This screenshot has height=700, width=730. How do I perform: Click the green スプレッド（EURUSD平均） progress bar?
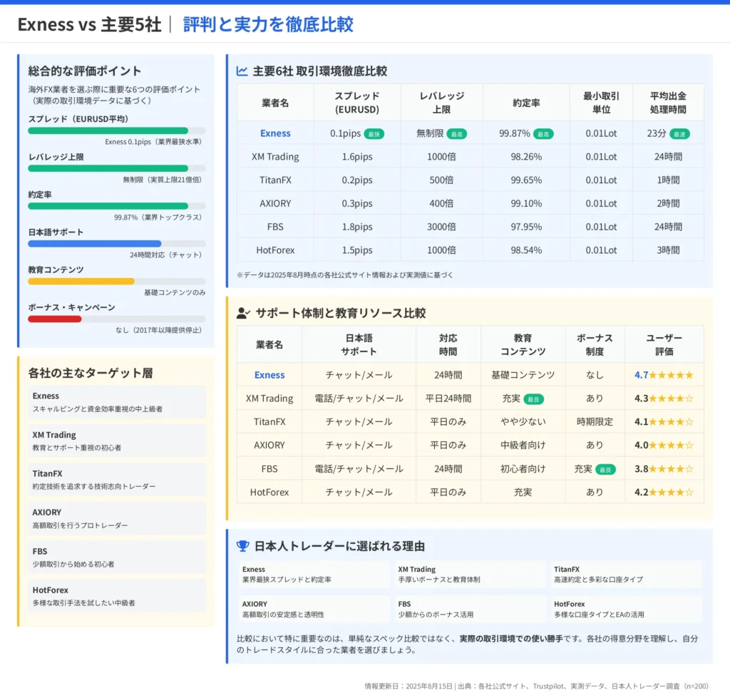point(108,130)
